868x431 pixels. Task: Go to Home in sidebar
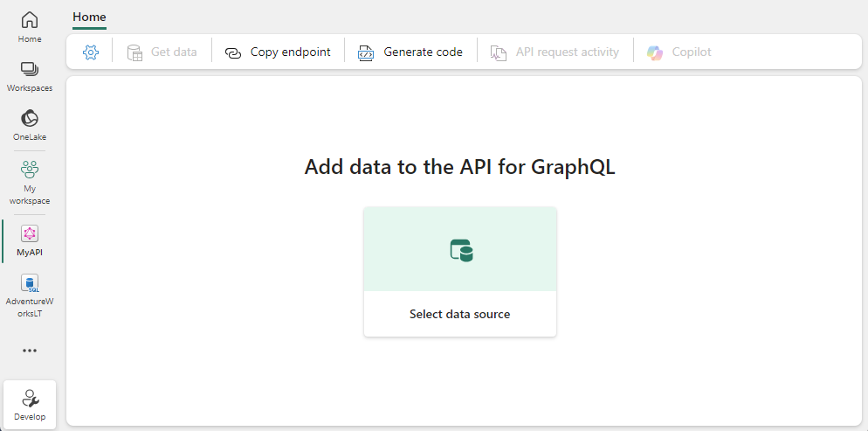pos(30,26)
